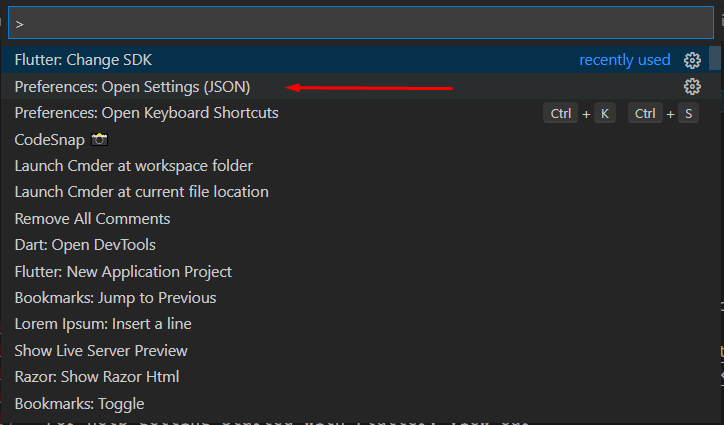Choose Show Live Server Preview

click(x=101, y=351)
